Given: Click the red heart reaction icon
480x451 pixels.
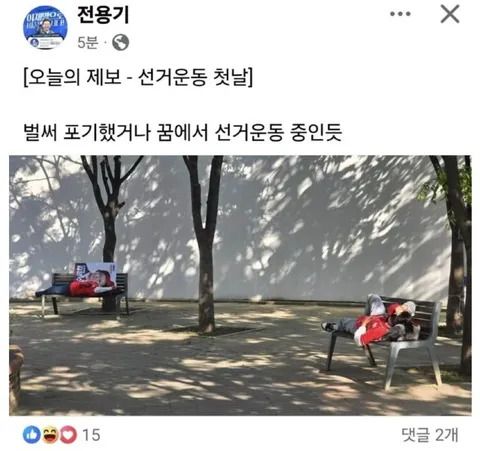Looking at the screenshot, I should click(x=68, y=435).
